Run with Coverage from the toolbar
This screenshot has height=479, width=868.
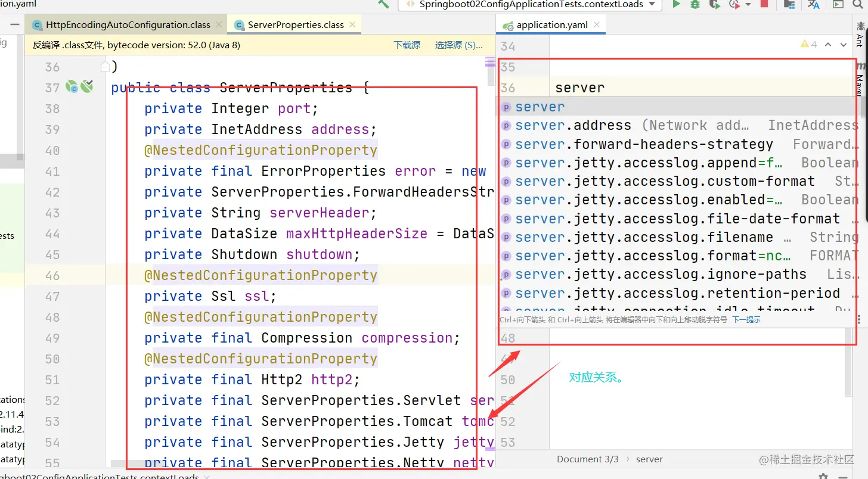click(714, 4)
